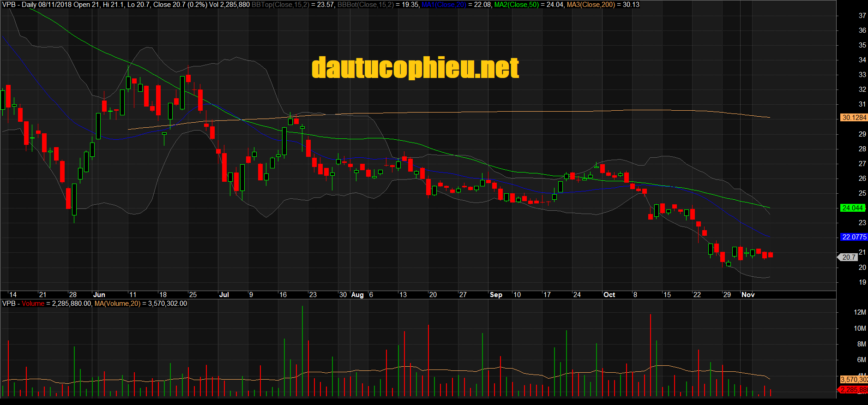
Task: Click the MA3(Close,200) indicator label
Action: click(591, 5)
